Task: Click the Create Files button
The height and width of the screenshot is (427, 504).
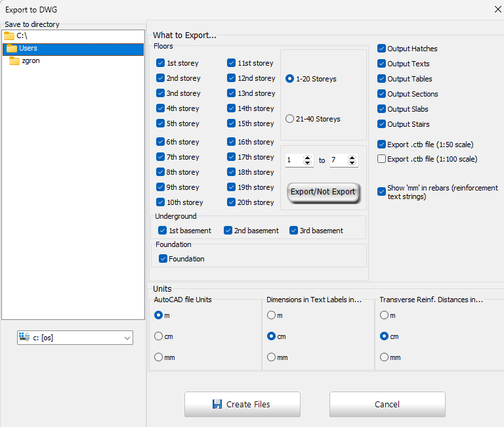Action: [x=242, y=404]
